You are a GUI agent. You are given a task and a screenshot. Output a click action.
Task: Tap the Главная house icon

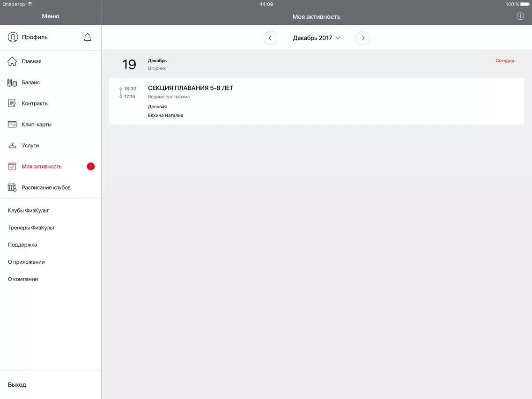coord(12,61)
